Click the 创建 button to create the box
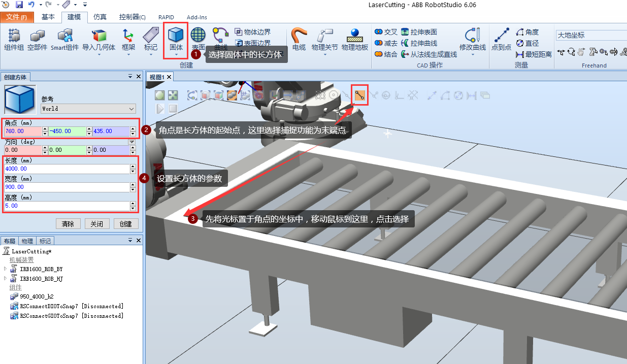Screen dimensions: 627x364 tap(126, 223)
